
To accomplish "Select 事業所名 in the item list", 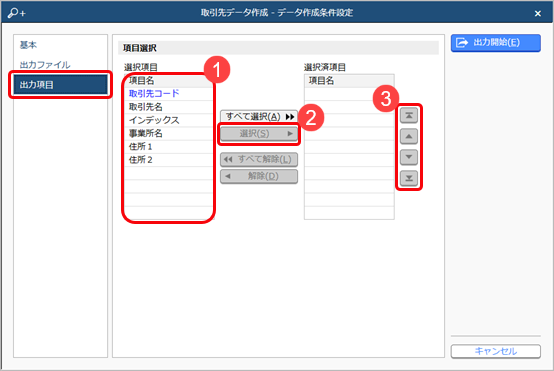I will click(x=169, y=134).
